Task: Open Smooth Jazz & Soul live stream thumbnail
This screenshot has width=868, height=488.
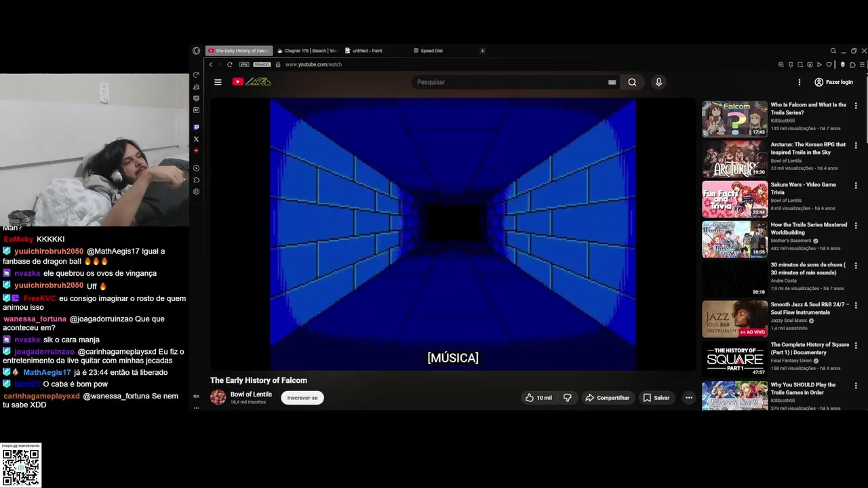Action: (x=734, y=319)
